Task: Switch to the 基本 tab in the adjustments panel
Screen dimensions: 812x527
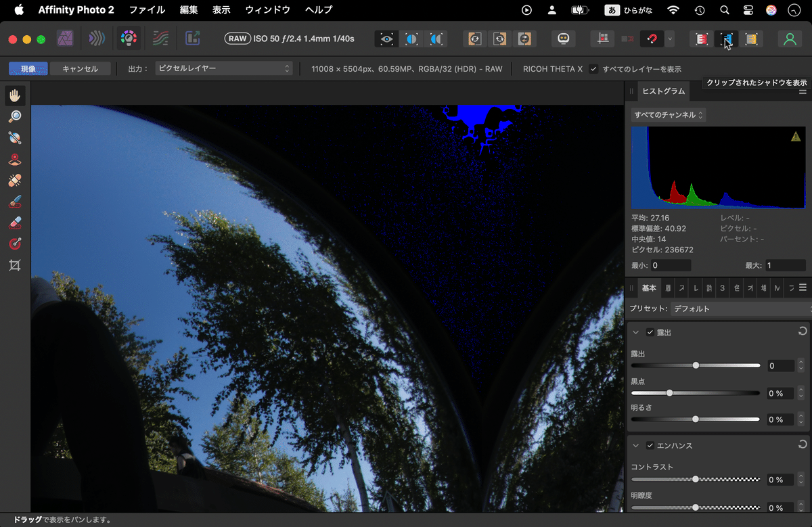Action: (x=648, y=288)
